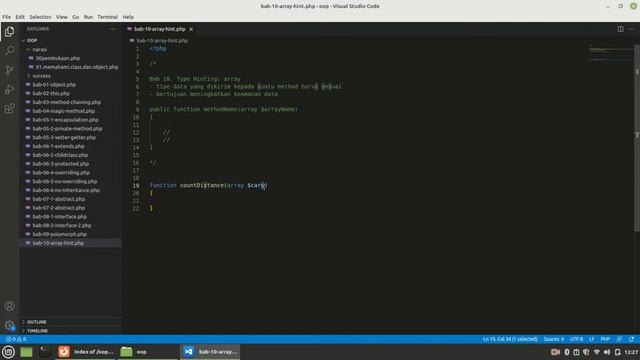Screen dimensions: 640x360
Task: Open errors and warnings indicator in status bar
Action: click(x=16, y=339)
